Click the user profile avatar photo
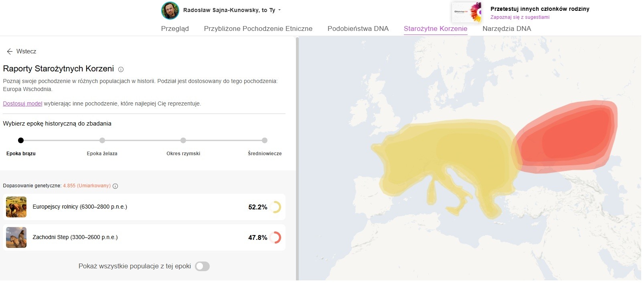The width and height of the screenshot is (644, 290). coord(170,10)
